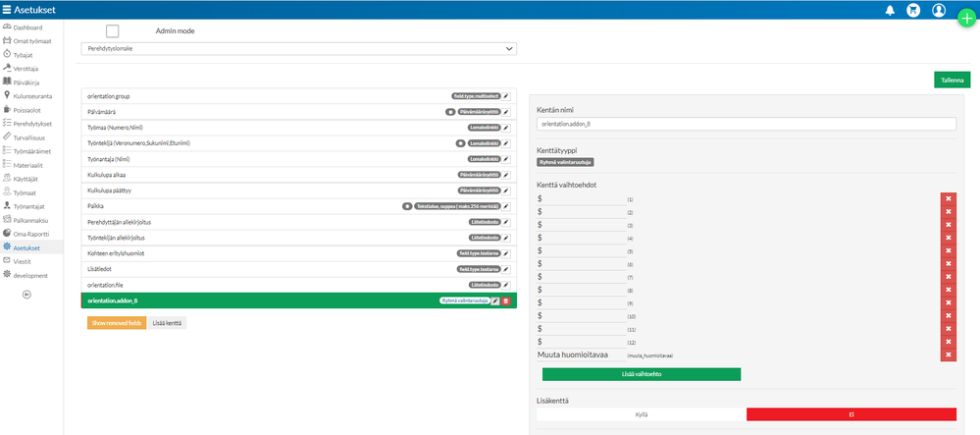Delete orientation.addon_8 with the red trash icon

click(505, 301)
